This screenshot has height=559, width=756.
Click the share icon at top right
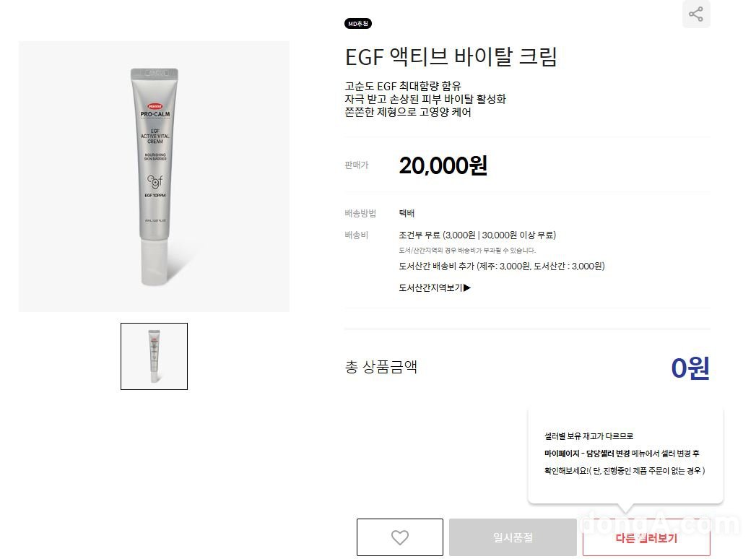(x=696, y=14)
